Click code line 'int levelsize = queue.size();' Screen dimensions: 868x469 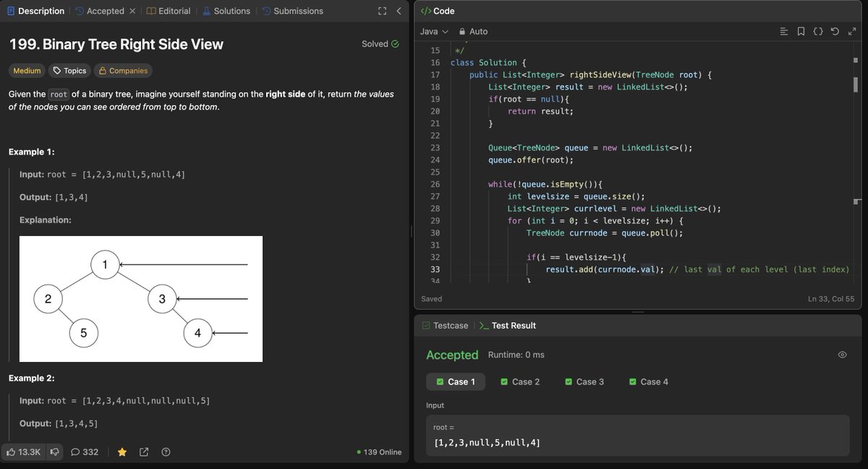click(x=576, y=196)
